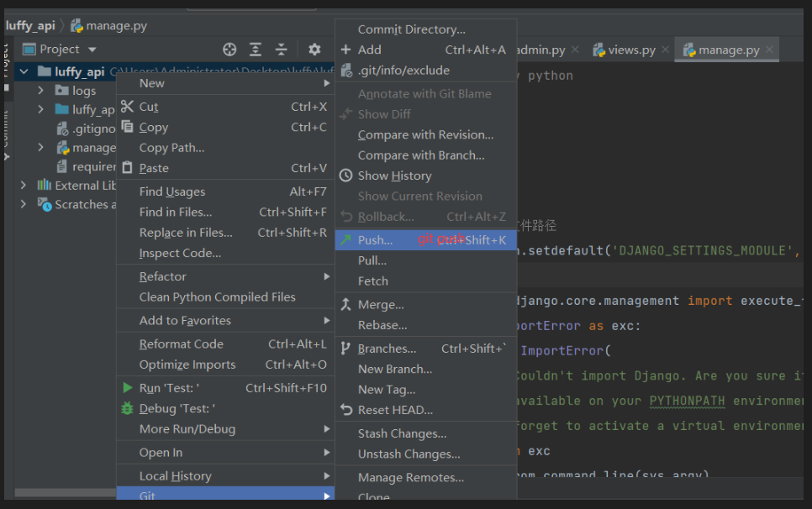This screenshot has width=812, height=509.
Task: Click the copy icon beside Copy
Action: click(x=128, y=126)
